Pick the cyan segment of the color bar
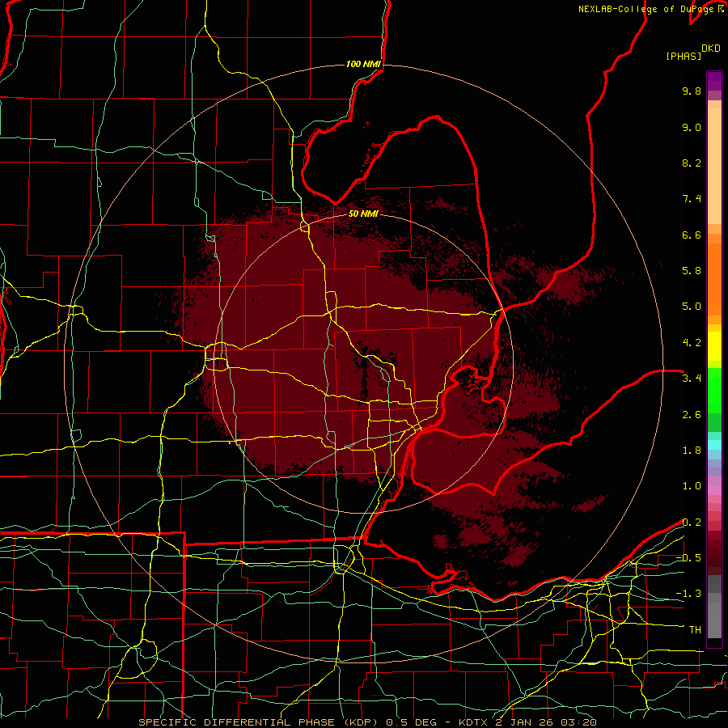 point(714,445)
